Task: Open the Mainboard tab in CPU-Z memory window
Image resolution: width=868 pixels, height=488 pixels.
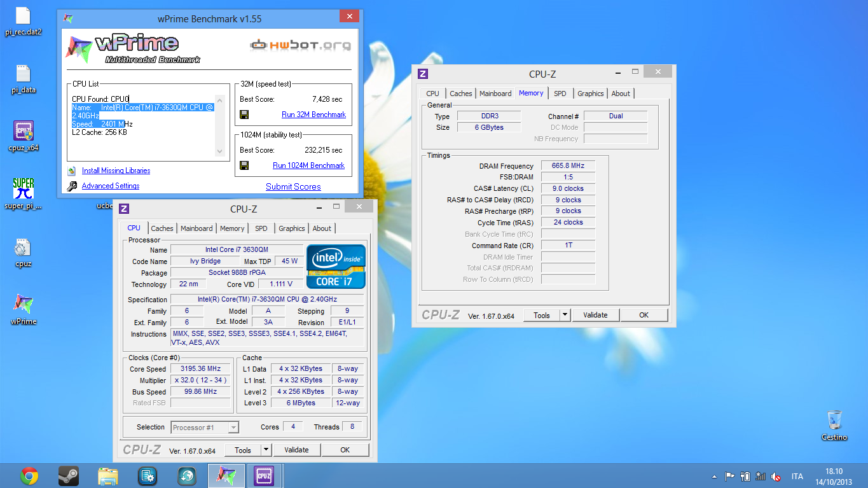Action: (495, 94)
